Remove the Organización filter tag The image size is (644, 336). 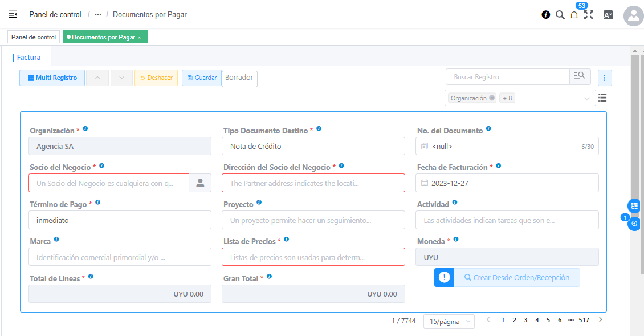click(492, 98)
